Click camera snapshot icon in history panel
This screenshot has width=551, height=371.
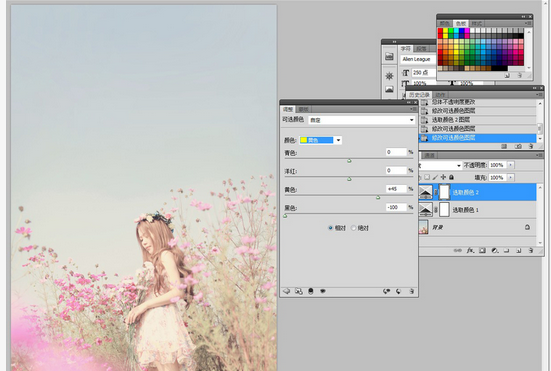tap(518, 146)
